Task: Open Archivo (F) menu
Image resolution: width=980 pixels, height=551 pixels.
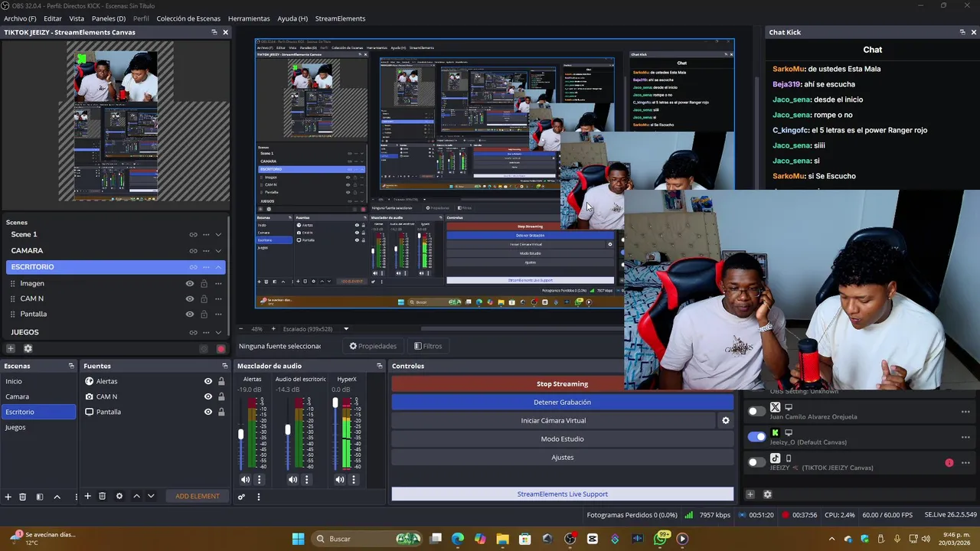Action: click(x=20, y=18)
